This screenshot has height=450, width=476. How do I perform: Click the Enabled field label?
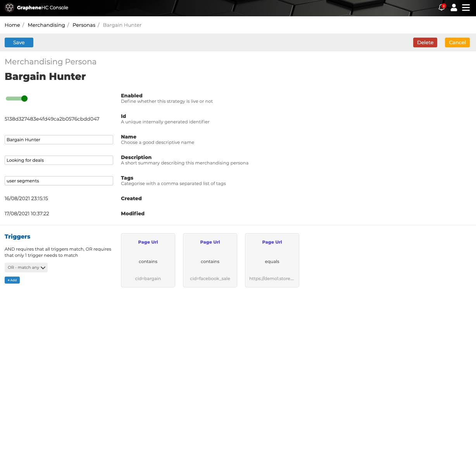(x=132, y=95)
